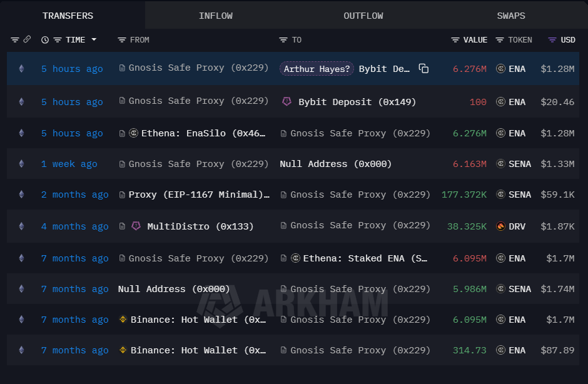588x384 pixels.
Task: Open the FROM column filter
Action: [122, 40]
